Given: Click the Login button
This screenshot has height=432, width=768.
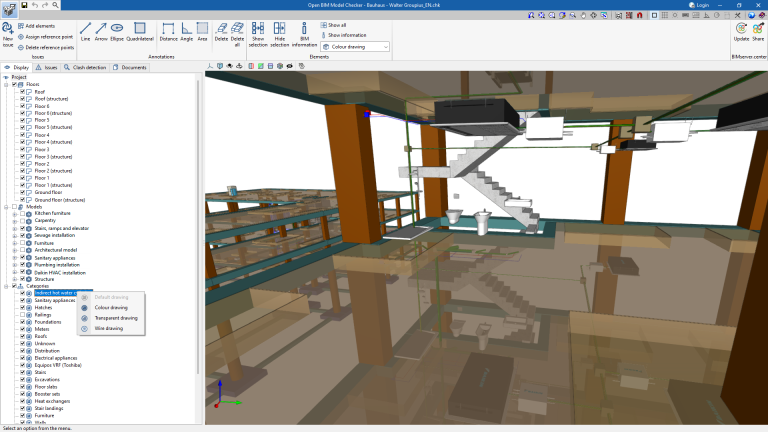Looking at the screenshot, I should 699,5.
